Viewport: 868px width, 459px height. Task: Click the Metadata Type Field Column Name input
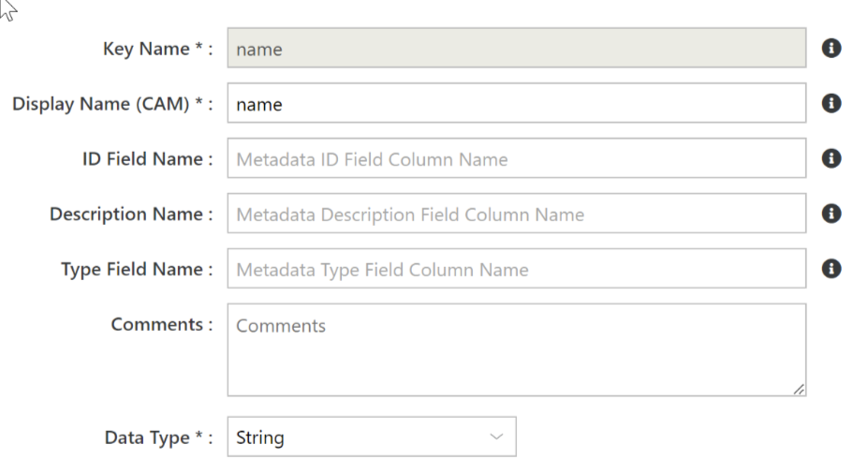pyautogui.click(x=517, y=269)
